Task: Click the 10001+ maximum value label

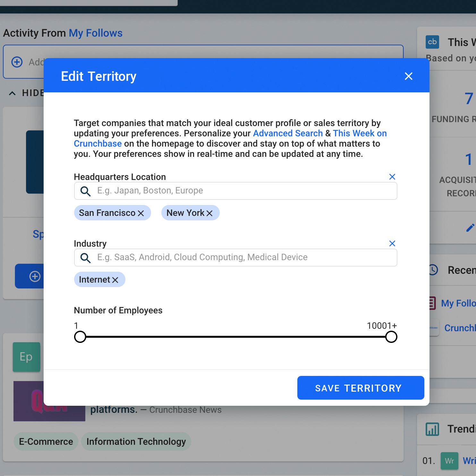Action: (x=382, y=326)
